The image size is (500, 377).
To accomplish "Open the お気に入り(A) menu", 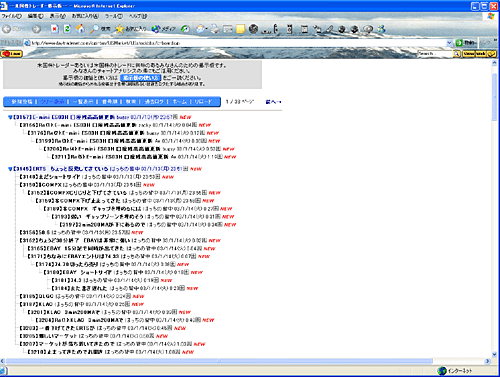I will (x=85, y=16).
